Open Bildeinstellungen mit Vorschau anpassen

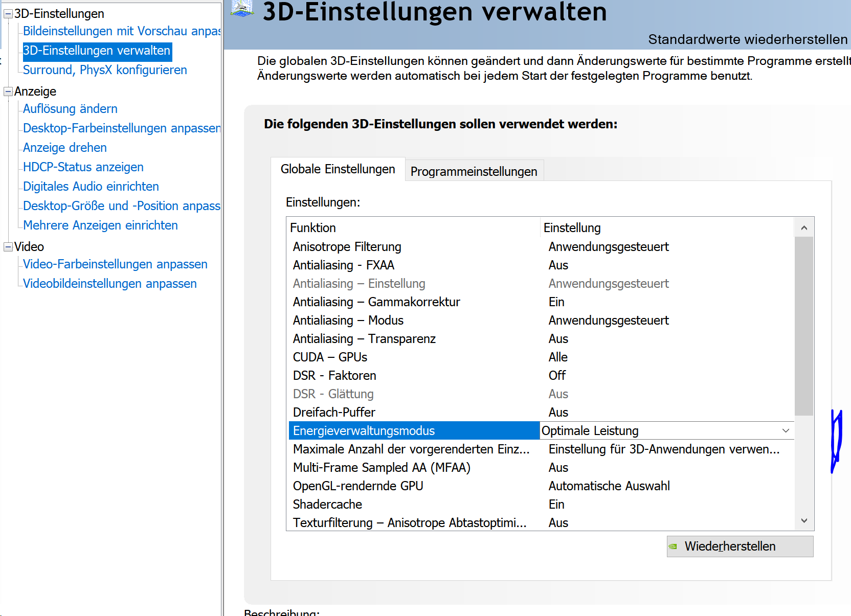pos(122,31)
